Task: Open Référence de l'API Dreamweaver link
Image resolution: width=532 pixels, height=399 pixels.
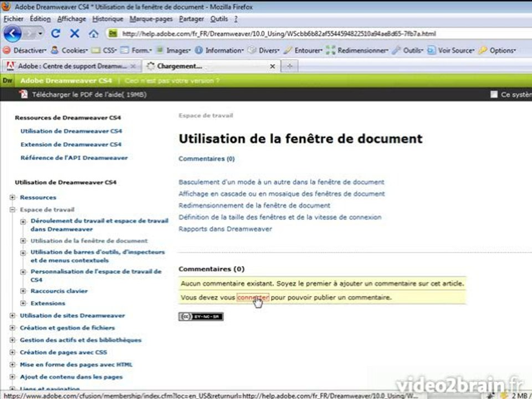Action: pos(74,158)
